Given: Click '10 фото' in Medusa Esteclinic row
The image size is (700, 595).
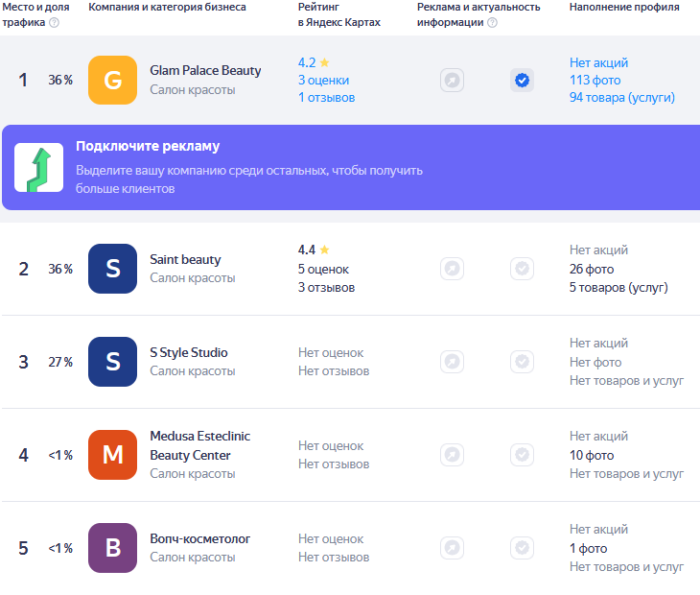Looking at the screenshot, I should click(592, 455).
